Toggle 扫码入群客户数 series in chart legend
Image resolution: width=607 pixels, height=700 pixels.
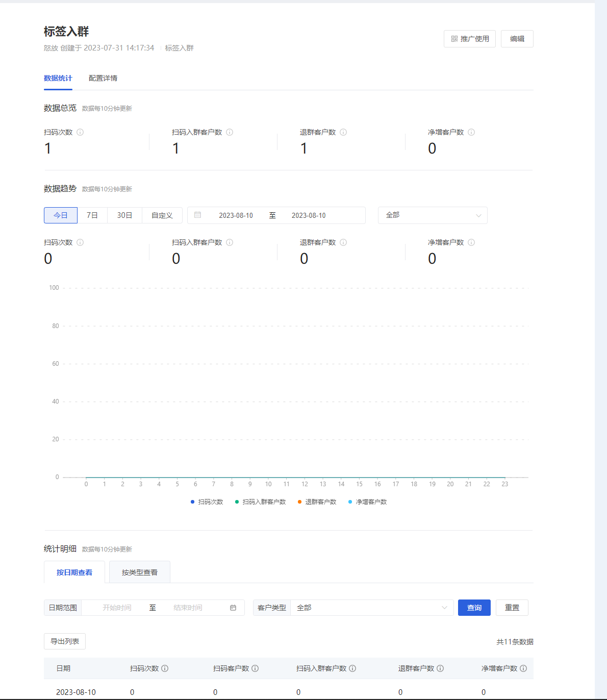[x=260, y=502]
